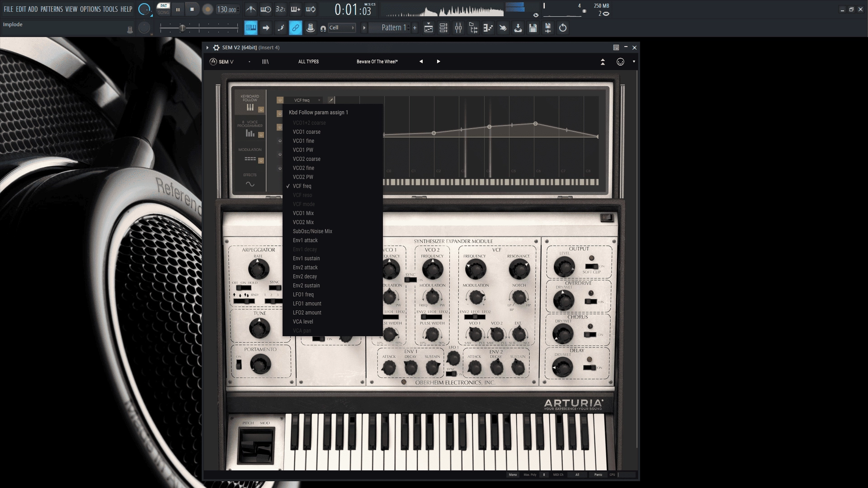This screenshot has width=868, height=488.
Task: Open the playlist view icon
Action: (x=428, y=28)
